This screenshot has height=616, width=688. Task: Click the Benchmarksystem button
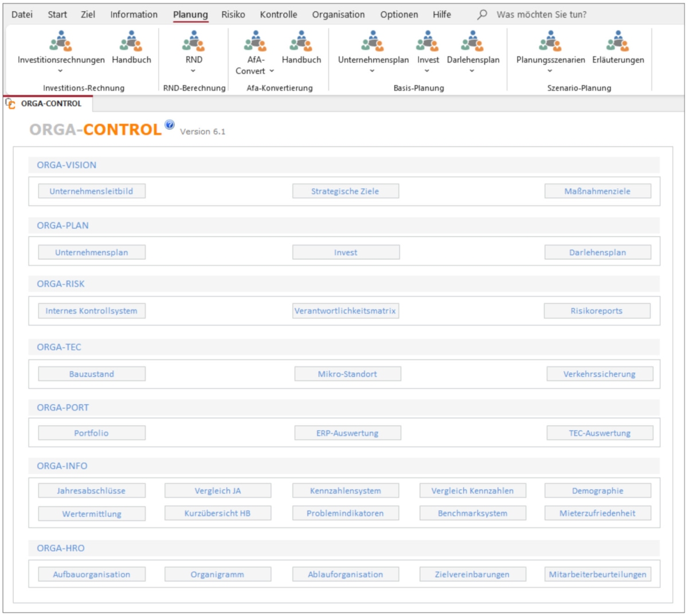[472, 513]
